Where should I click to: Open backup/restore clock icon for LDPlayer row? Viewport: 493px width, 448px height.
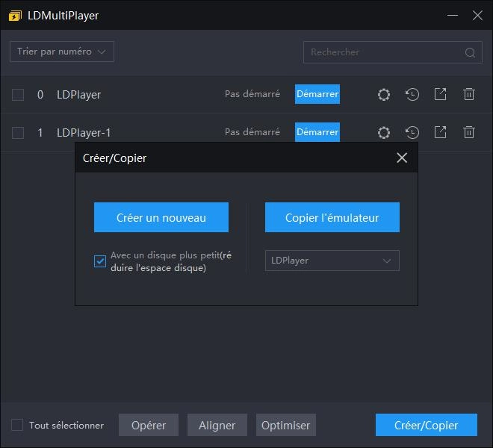click(412, 94)
